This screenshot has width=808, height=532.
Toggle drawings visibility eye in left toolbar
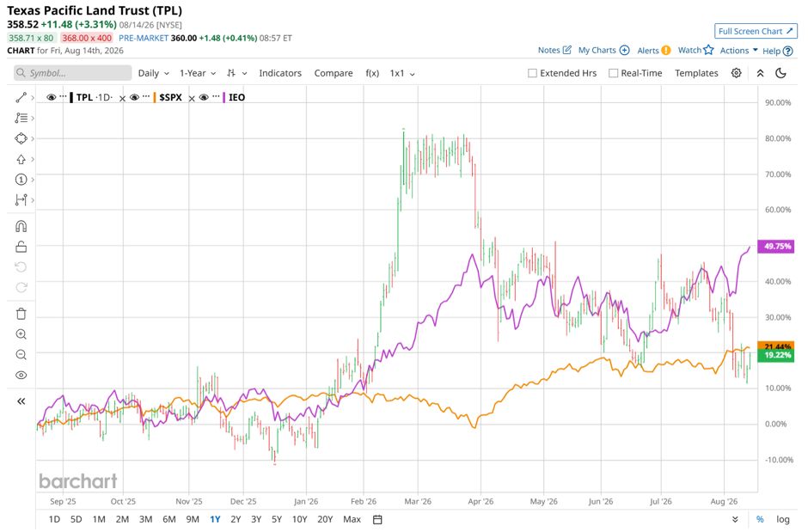tap(21, 375)
